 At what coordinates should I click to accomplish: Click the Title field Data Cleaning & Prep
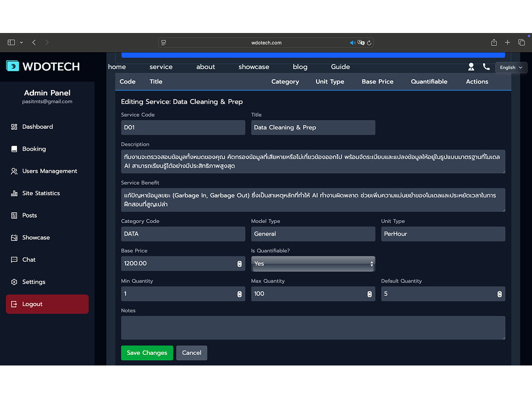tap(313, 128)
